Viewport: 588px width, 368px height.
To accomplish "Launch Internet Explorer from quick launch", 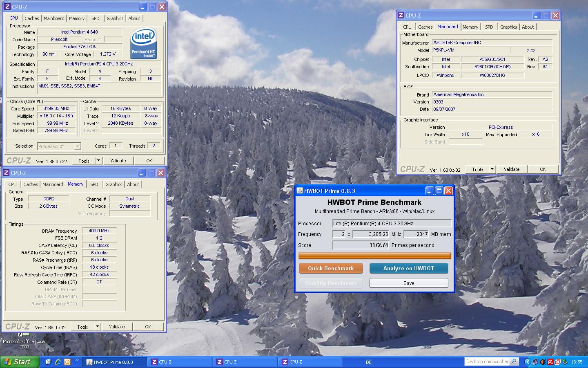I will (58, 362).
